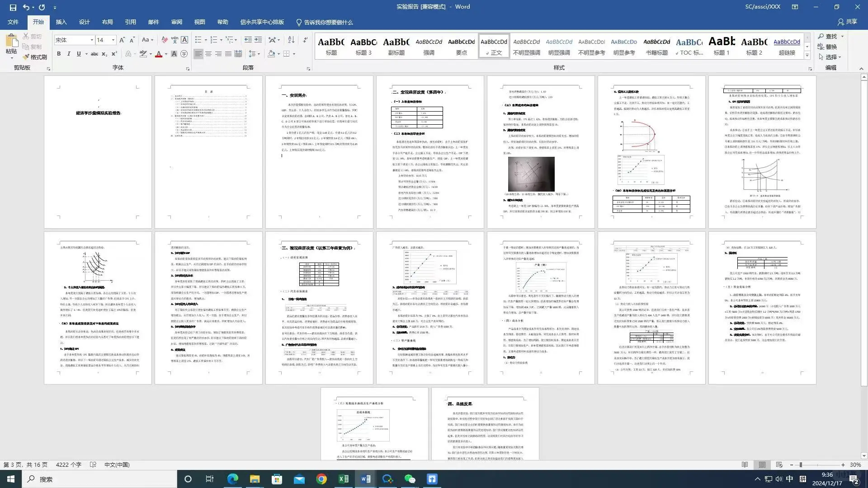
Task: Open the paragraph settings dialog launcher
Action: click(x=309, y=69)
